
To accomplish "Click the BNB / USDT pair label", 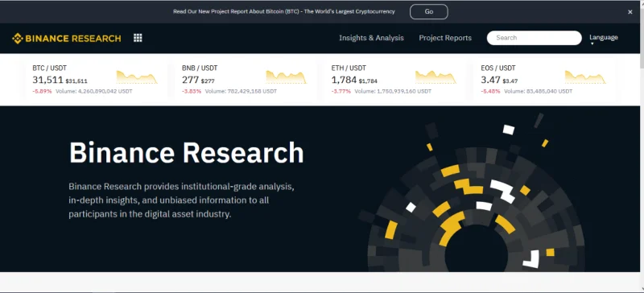I will [200, 68].
